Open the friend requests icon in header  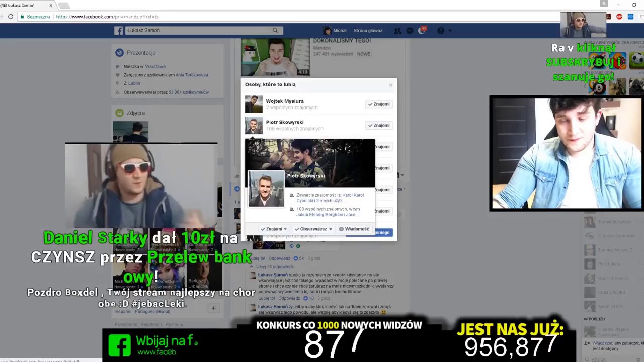pyautogui.click(x=398, y=31)
